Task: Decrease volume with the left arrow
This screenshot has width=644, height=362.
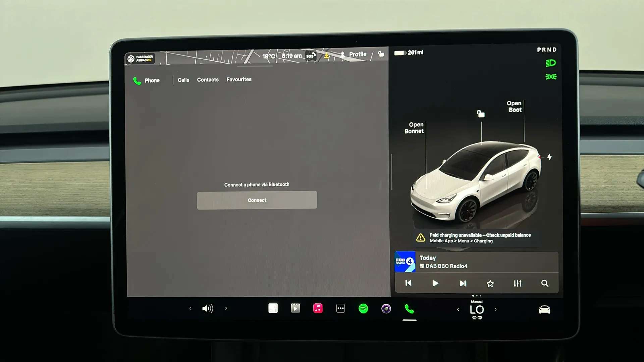Action: (x=190, y=308)
